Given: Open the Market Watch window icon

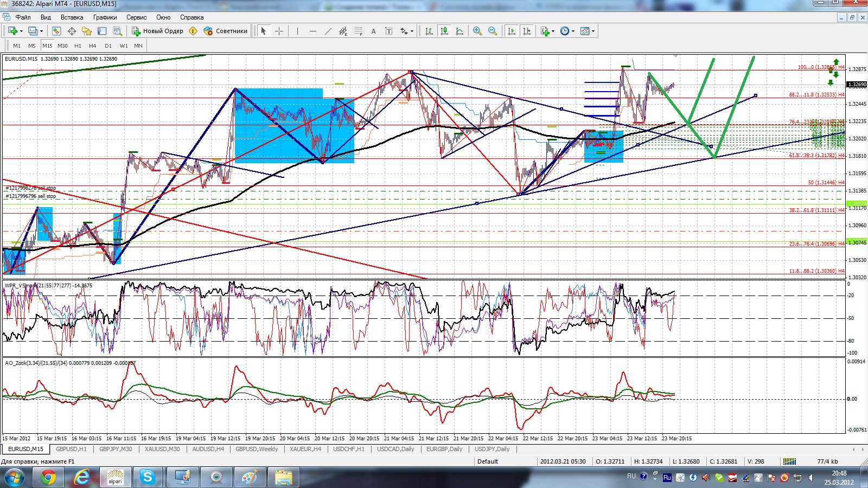Looking at the screenshot, I should pos(56,31).
